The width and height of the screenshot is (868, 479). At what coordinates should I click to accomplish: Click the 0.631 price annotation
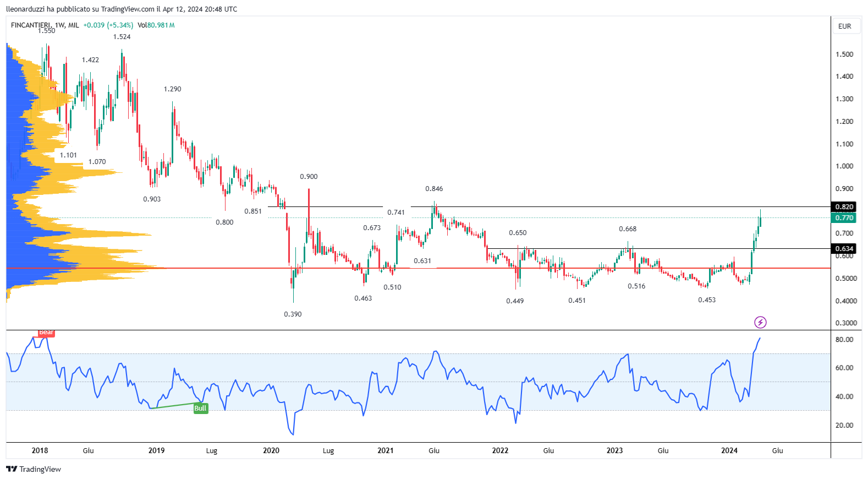(x=422, y=261)
